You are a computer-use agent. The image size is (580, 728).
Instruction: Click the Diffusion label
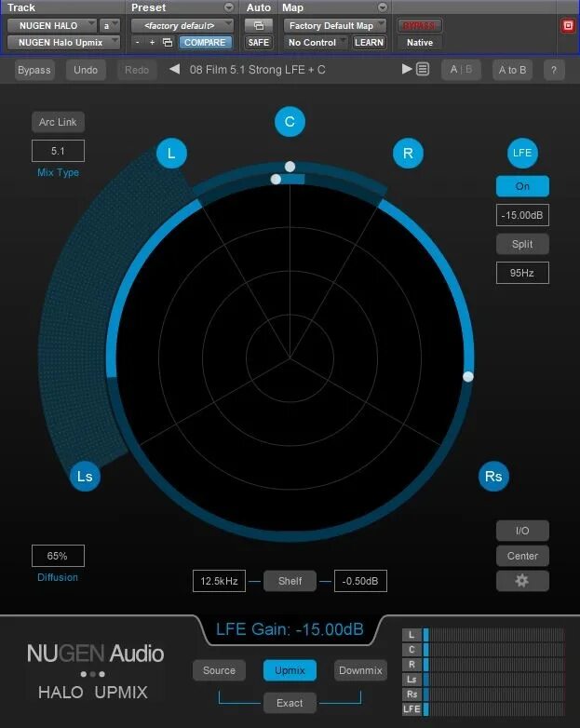(x=58, y=577)
